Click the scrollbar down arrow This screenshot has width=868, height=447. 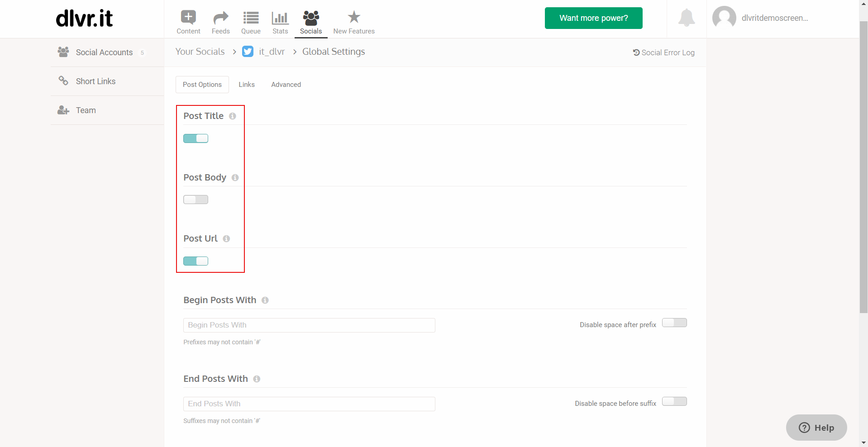[x=863, y=442]
